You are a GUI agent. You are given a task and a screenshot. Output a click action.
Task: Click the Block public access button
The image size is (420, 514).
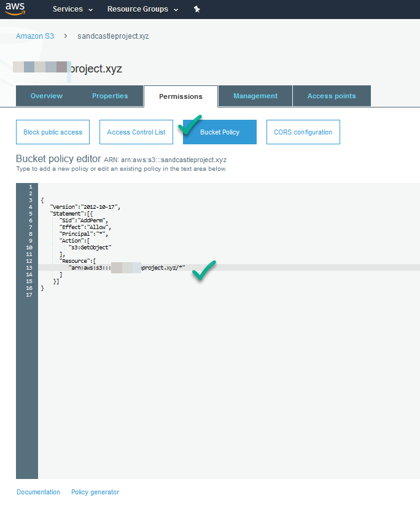(53, 132)
